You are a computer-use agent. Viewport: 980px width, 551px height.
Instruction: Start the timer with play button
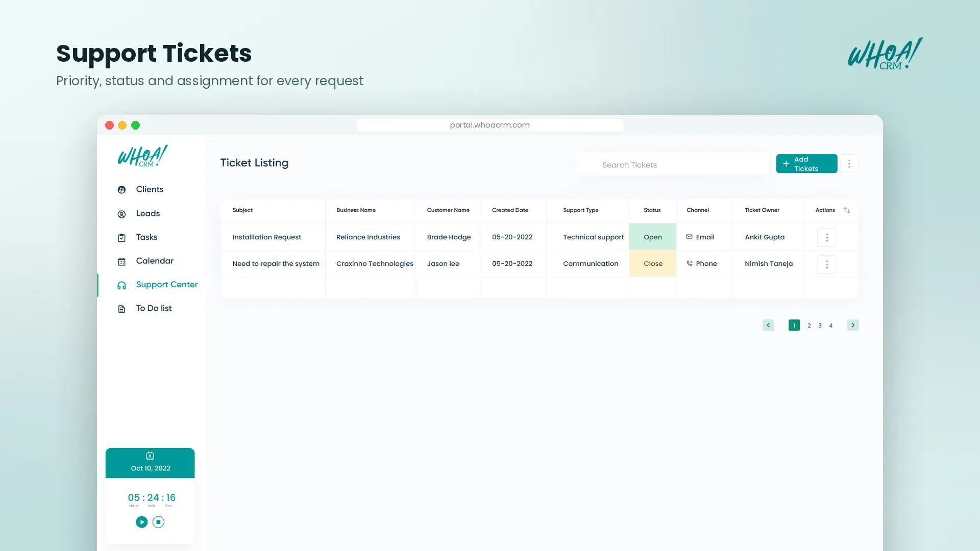point(142,522)
